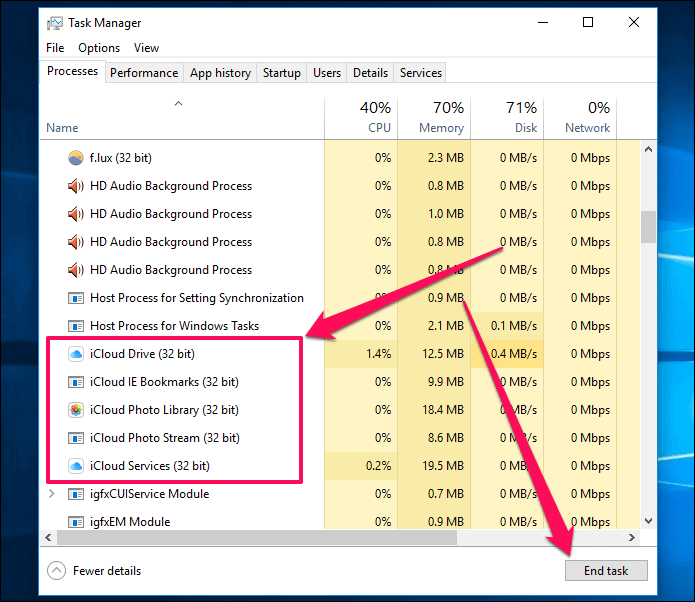Select the igfxEM Module process row
The width and height of the screenshot is (695, 602).
click(x=130, y=521)
